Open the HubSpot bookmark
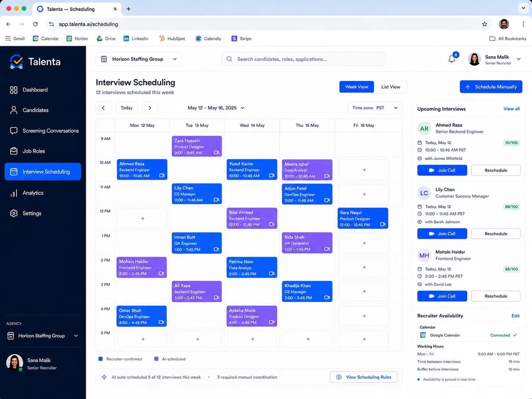The width and height of the screenshot is (532, 399). click(172, 39)
